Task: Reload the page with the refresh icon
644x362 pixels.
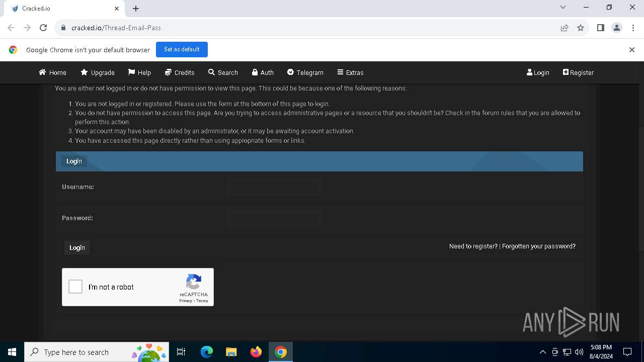Action: pos(43,28)
